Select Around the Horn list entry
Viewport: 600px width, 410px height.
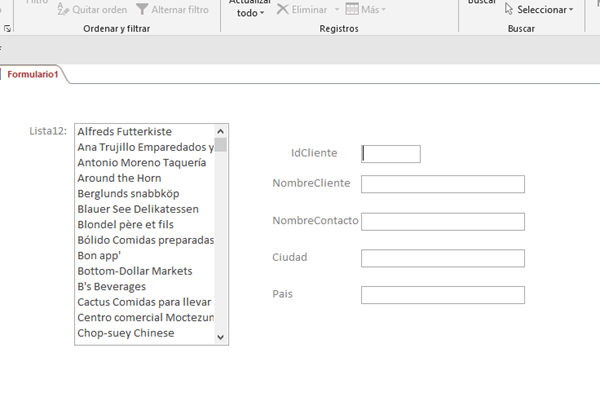coord(119,178)
